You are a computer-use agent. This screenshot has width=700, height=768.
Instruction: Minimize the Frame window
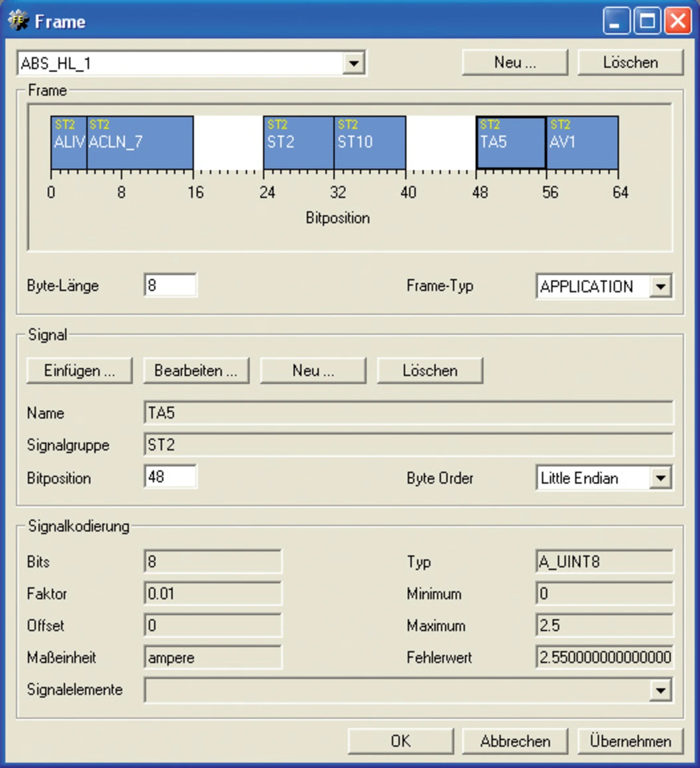pos(616,21)
